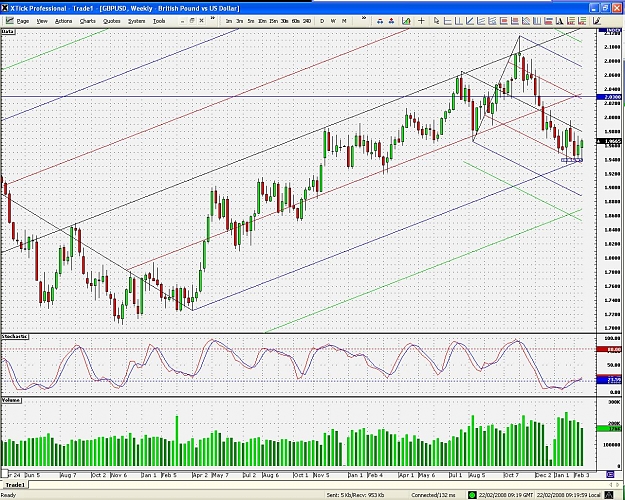
Task: Select the vertical line drawing tool
Action: pos(459,21)
